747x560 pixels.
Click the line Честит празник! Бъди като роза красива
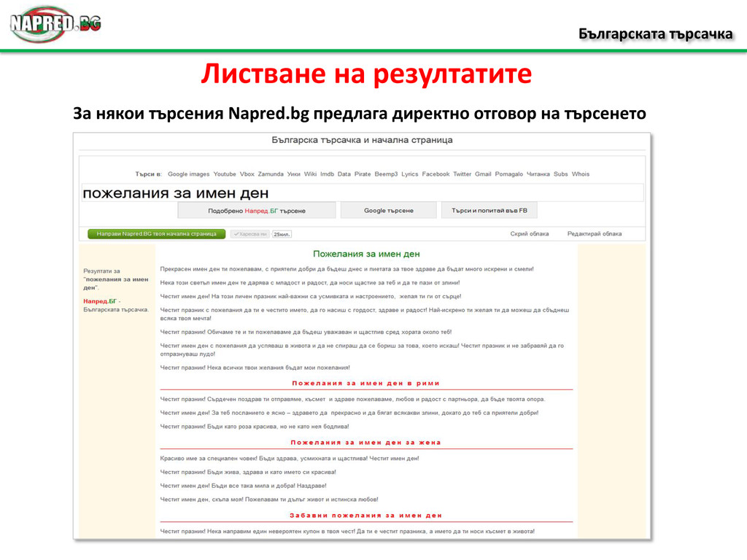tap(255, 427)
